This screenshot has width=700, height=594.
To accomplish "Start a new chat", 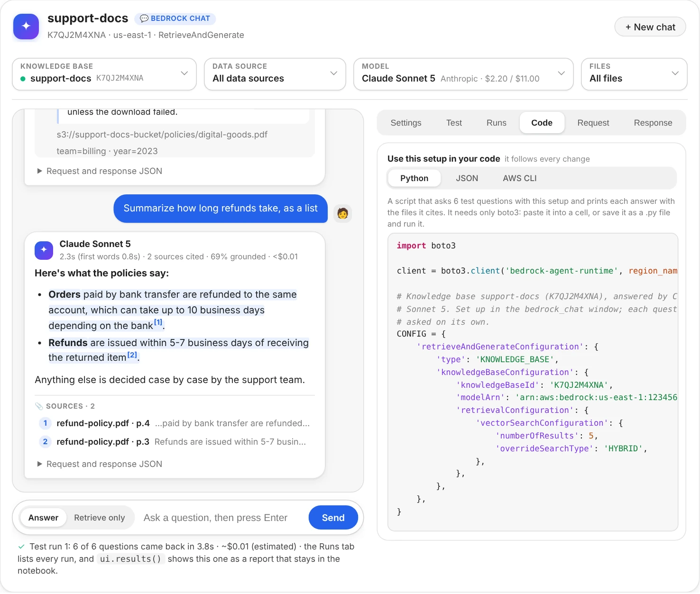I will [x=650, y=27].
